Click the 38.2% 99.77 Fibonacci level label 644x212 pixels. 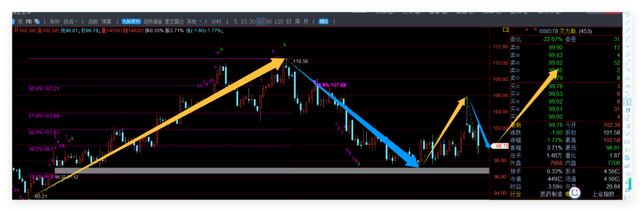(42, 149)
